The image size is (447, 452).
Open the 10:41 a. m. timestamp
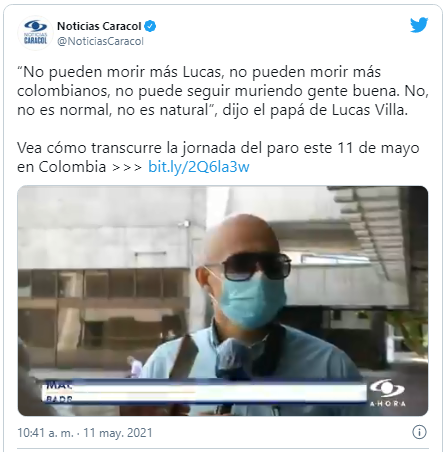point(45,433)
